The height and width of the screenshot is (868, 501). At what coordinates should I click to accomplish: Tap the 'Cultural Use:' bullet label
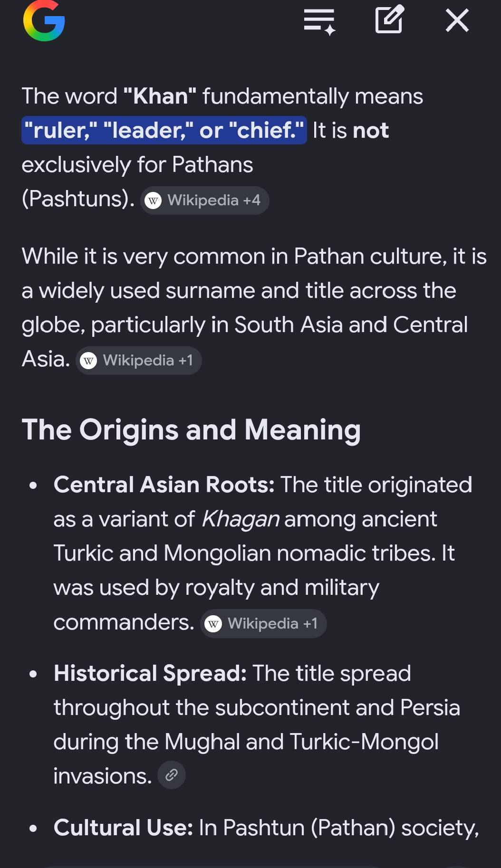click(123, 828)
